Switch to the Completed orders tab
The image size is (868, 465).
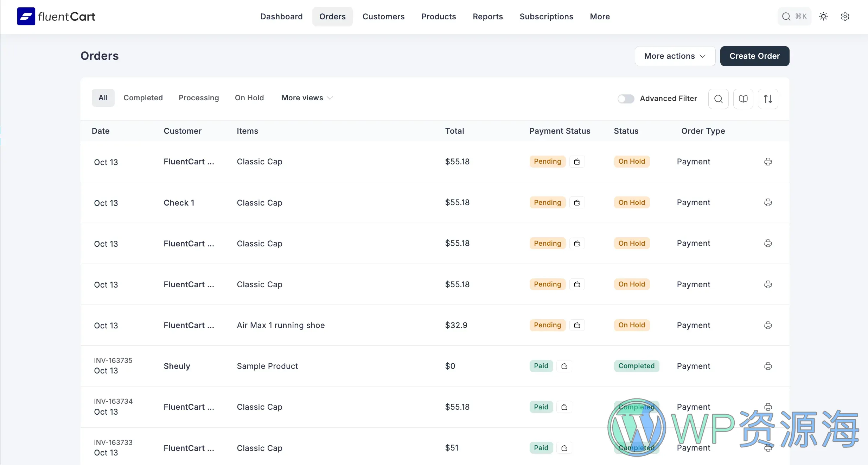coord(143,98)
